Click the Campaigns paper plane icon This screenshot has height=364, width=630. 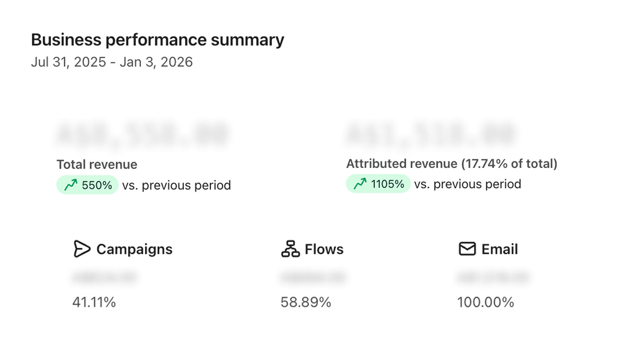[x=82, y=249]
